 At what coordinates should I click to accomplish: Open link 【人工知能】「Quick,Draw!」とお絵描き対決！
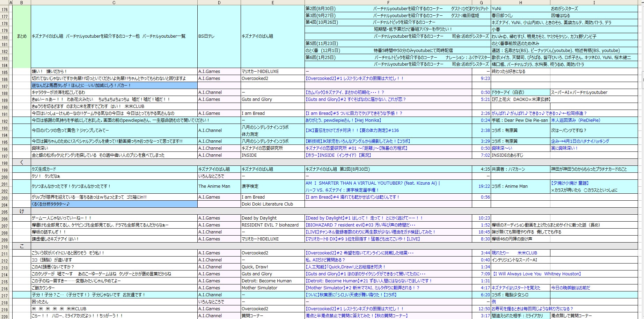pos(345,267)
